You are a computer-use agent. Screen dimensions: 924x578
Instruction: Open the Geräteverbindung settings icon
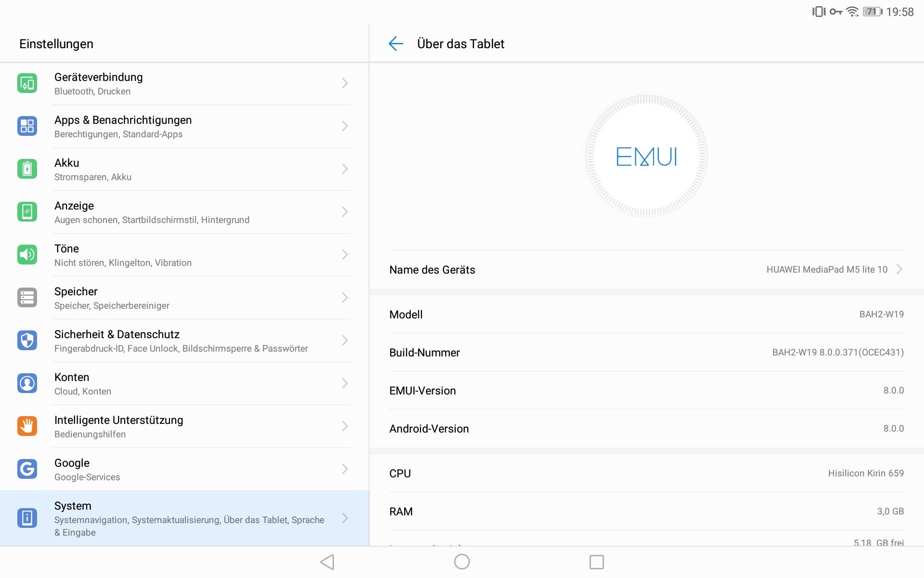(x=27, y=83)
